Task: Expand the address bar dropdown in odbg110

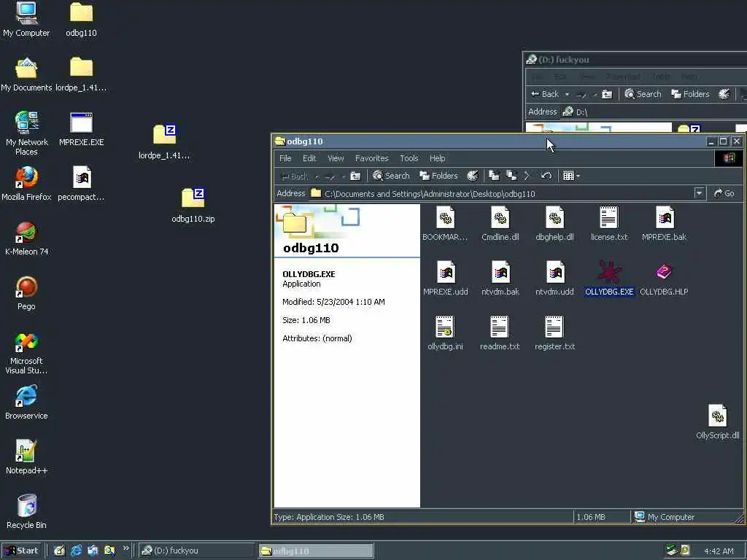Action: tap(699, 193)
